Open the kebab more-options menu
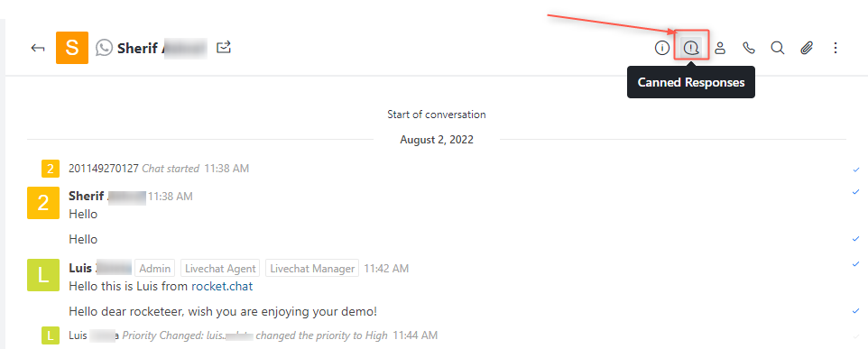 (x=836, y=48)
